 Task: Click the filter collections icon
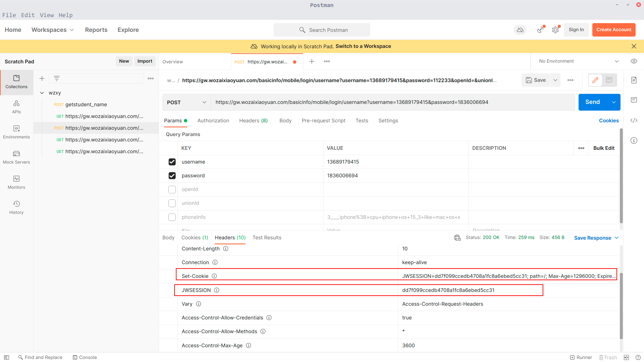click(57, 78)
